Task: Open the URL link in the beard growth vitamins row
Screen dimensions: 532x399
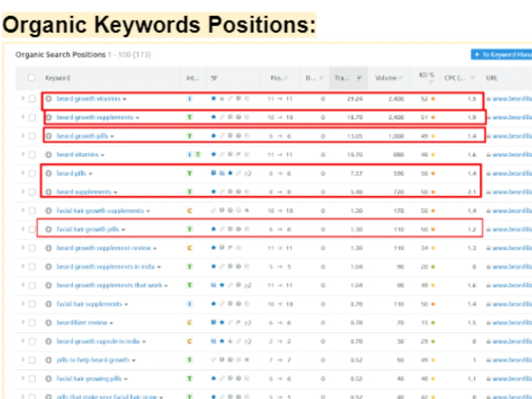Action: tap(512, 99)
